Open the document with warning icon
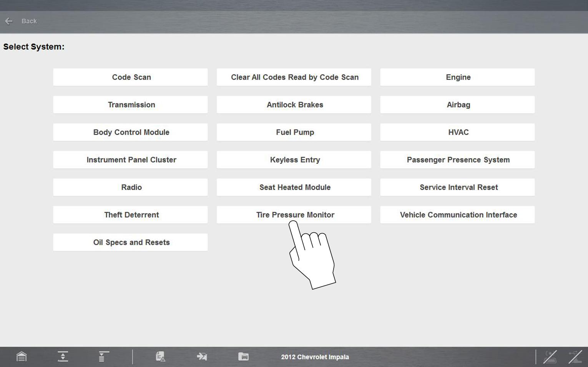This screenshot has height=367, width=588. pyautogui.click(x=160, y=357)
